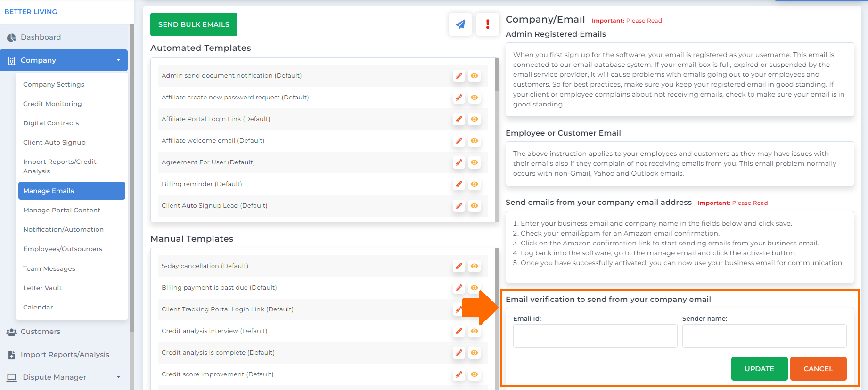Click pencil icon for Credit analysis interview
868x390 pixels.
pos(459,331)
